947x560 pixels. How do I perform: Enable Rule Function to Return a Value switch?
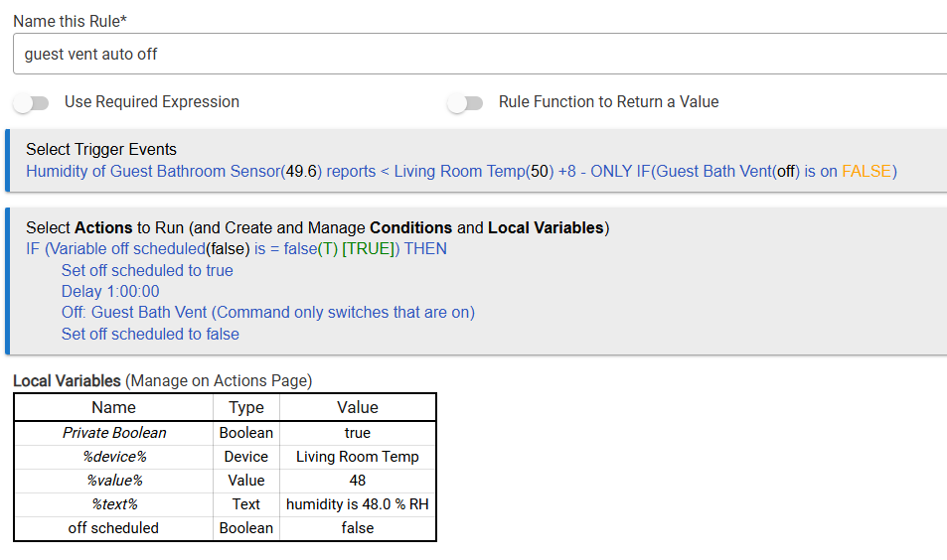pos(464,102)
